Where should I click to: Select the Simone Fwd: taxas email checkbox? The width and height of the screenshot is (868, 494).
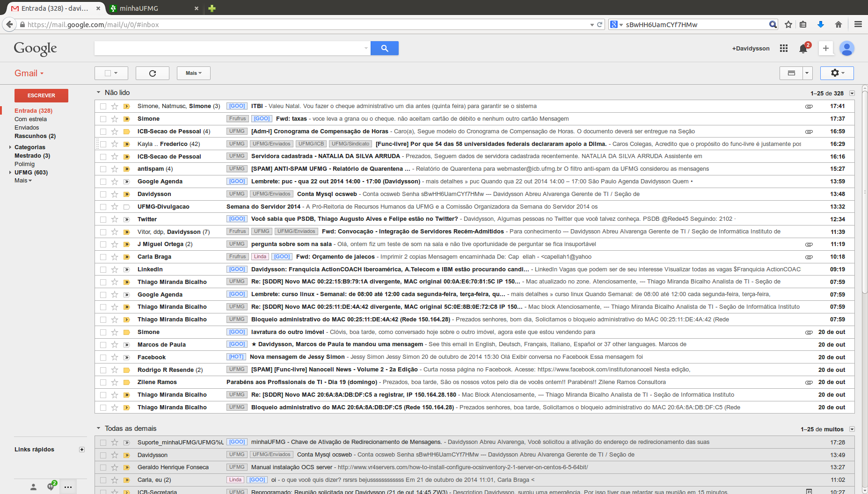(103, 119)
